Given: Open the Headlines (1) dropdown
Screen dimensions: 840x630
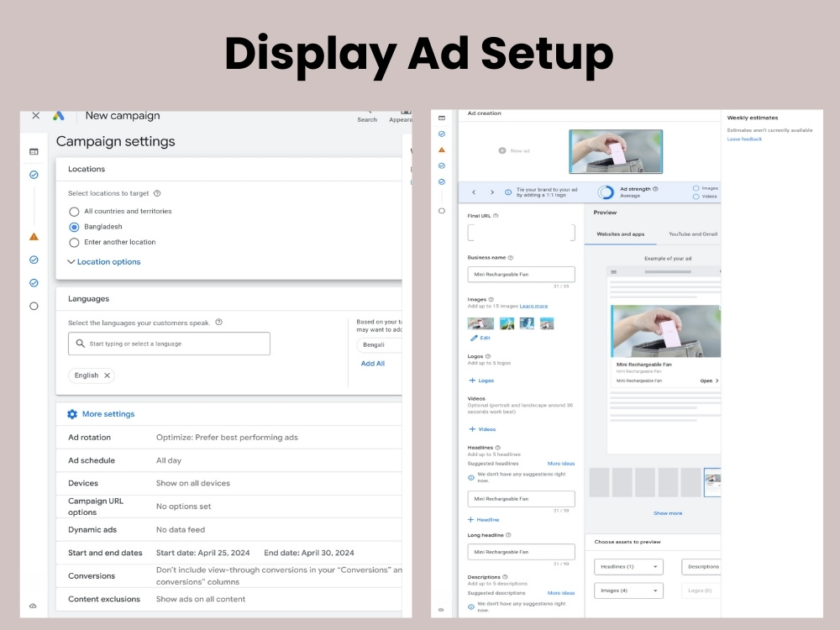Looking at the screenshot, I should (628, 567).
